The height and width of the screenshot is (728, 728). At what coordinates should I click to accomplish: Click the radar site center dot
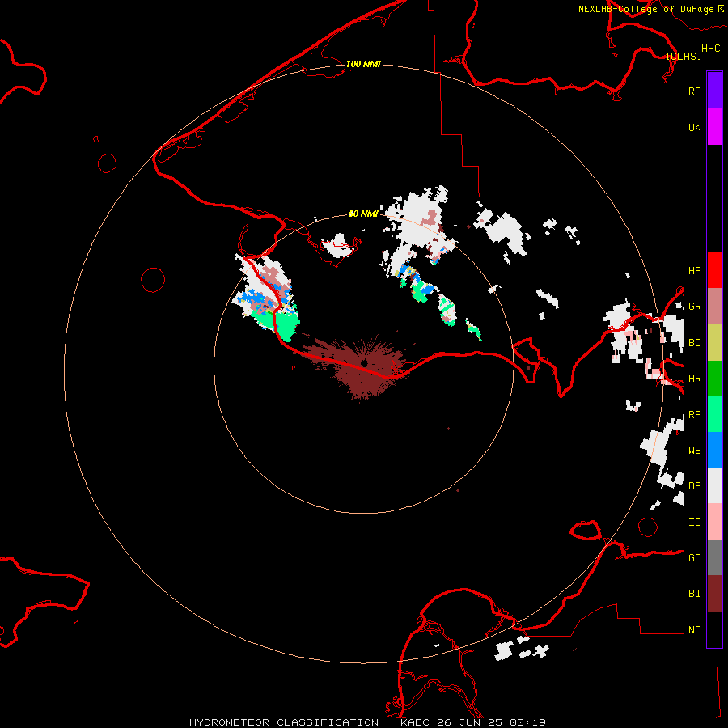click(364, 363)
